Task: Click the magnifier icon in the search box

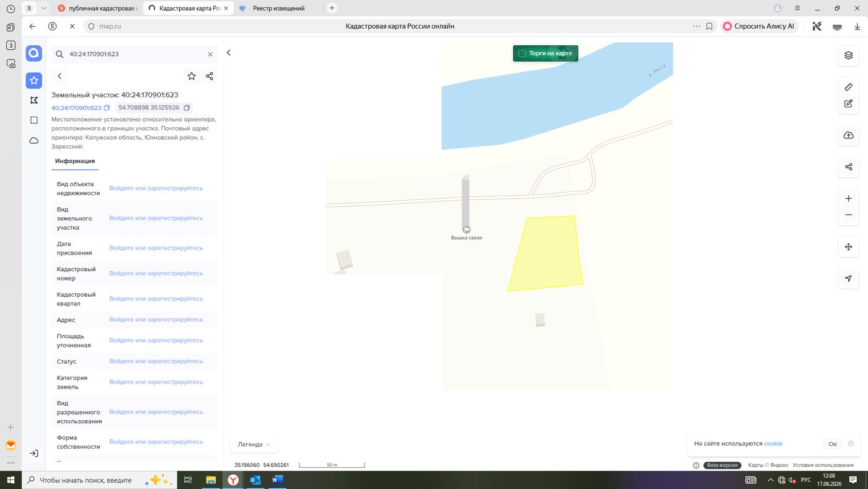Action: pyautogui.click(x=60, y=54)
